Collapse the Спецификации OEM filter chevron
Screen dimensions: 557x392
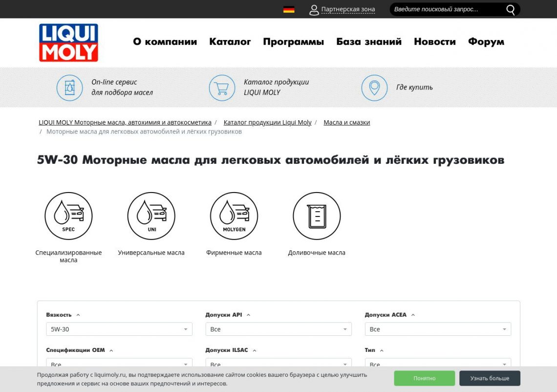tap(111, 350)
